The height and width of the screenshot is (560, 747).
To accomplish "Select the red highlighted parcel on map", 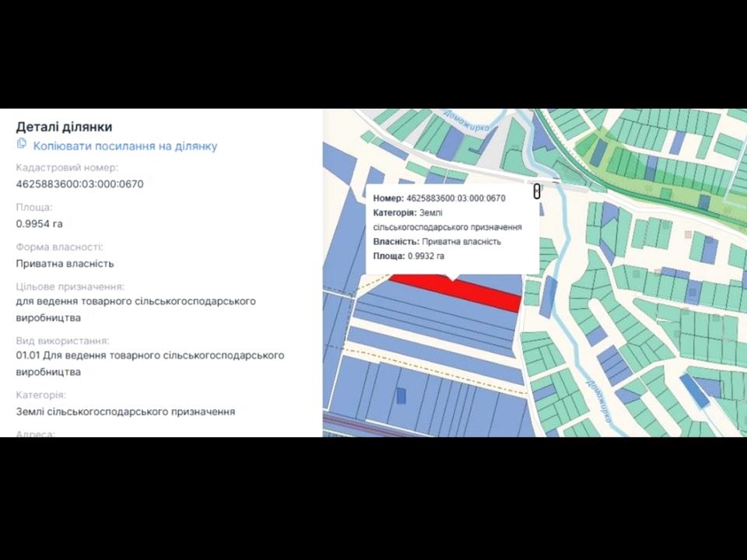I will (x=482, y=292).
